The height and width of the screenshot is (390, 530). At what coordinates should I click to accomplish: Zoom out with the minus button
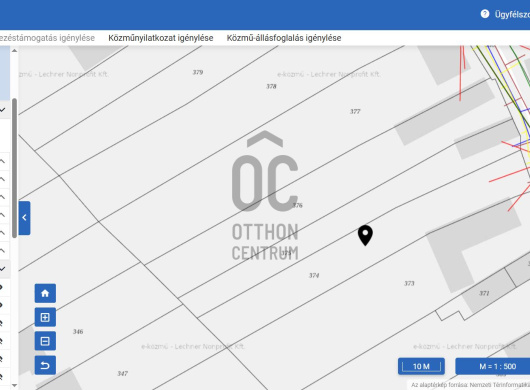pos(45,341)
